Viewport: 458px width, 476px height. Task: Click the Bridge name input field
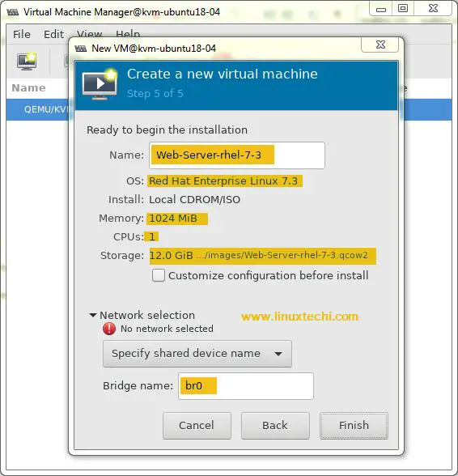point(246,386)
